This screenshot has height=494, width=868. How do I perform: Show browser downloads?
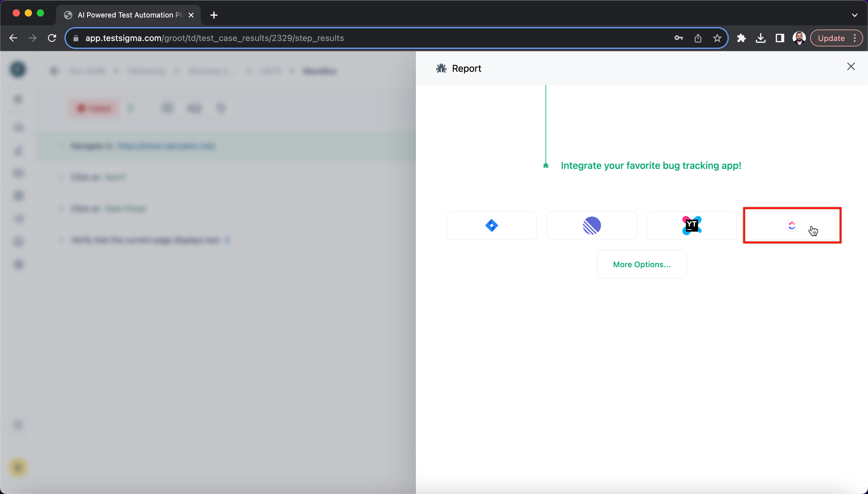(760, 38)
